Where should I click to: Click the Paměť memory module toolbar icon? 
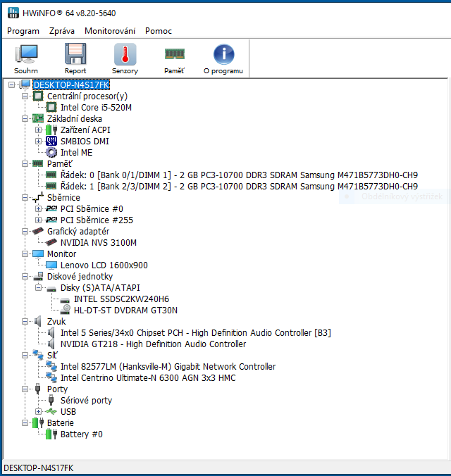pos(175,59)
